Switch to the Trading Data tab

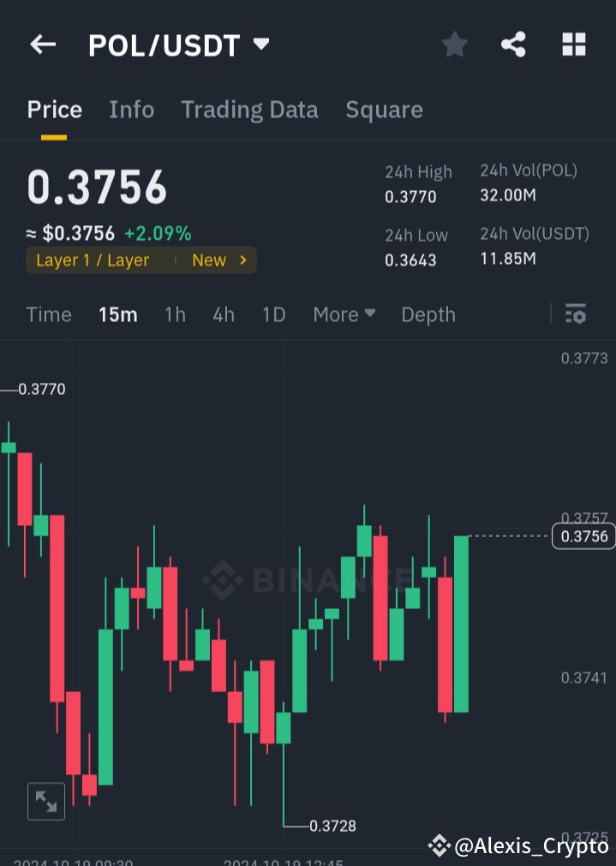(x=249, y=110)
